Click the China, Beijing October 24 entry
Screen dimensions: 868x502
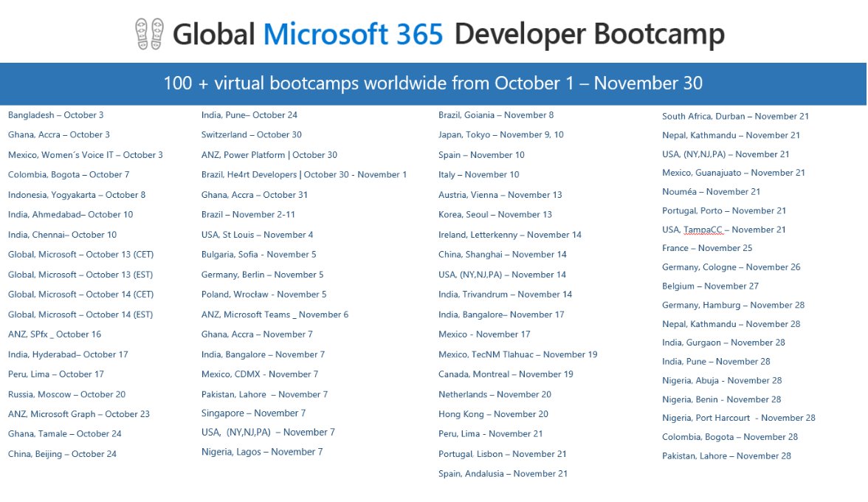(61, 454)
